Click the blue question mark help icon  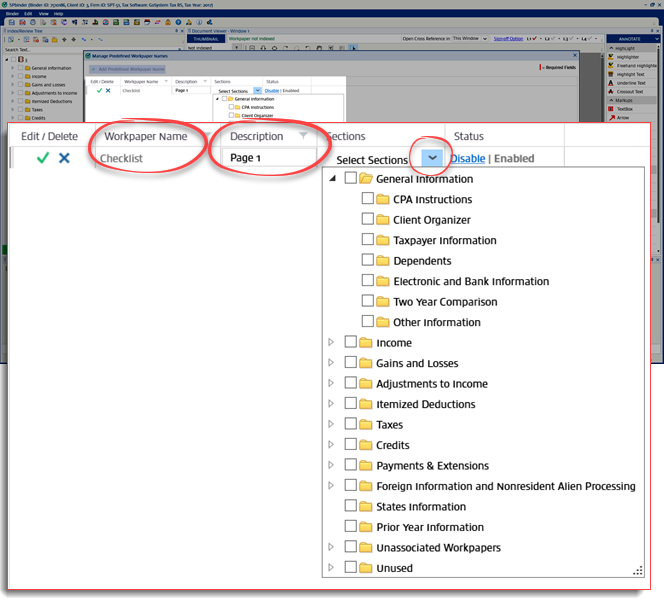pos(178,22)
